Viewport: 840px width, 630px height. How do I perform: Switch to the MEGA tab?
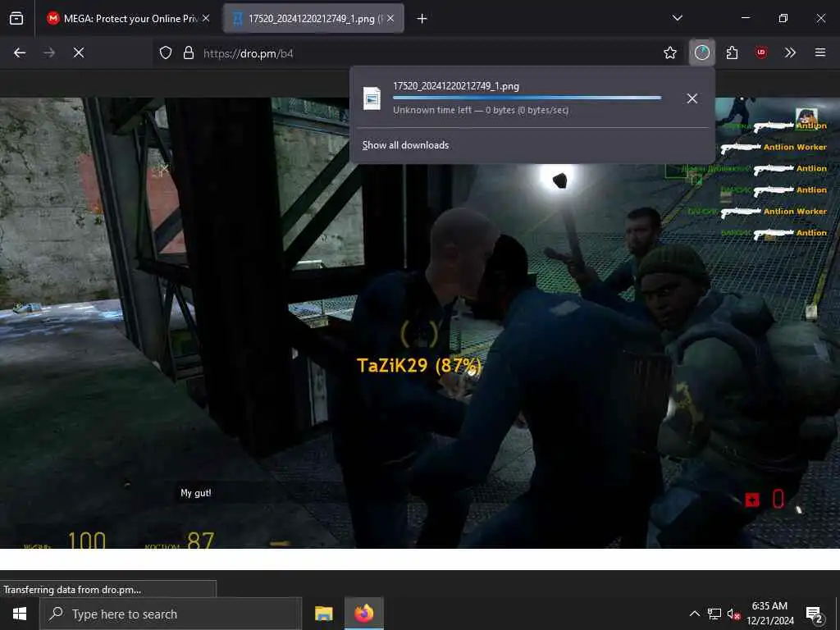127,18
